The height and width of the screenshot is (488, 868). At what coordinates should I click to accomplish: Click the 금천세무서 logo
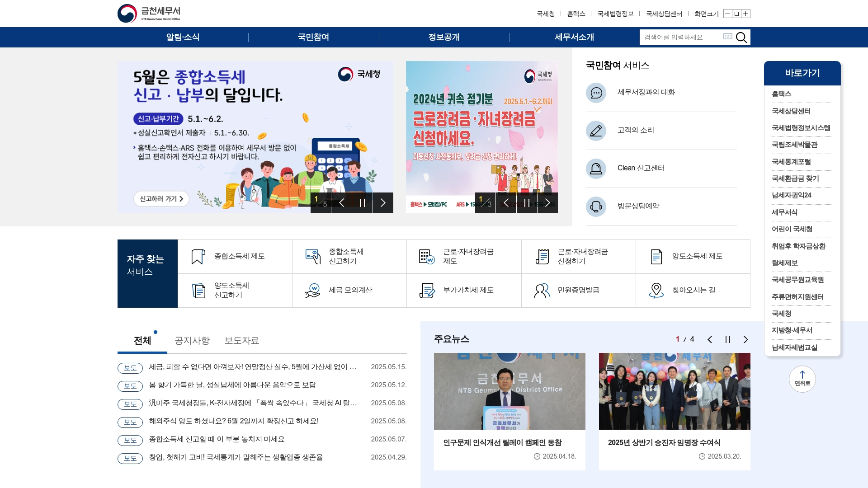149,14
